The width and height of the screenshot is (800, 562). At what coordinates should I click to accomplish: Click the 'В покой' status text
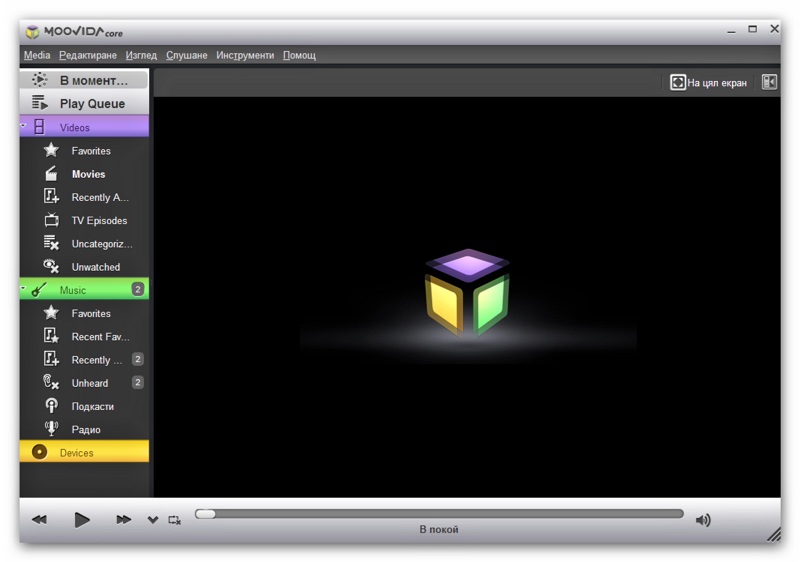[439, 529]
